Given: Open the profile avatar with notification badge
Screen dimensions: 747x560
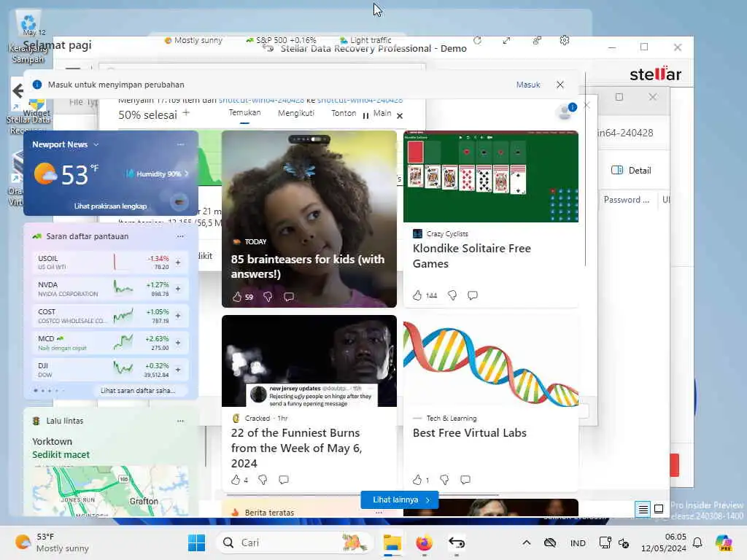Looking at the screenshot, I should tap(565, 112).
